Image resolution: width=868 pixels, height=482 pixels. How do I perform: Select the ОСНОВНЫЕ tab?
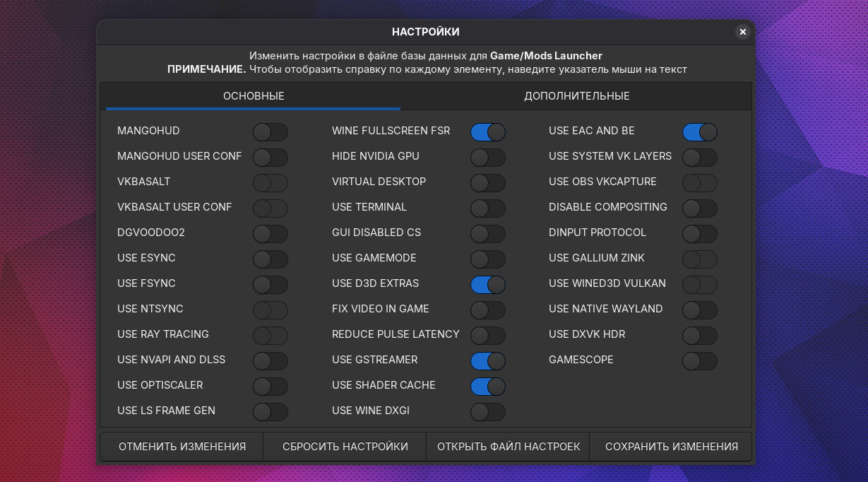(254, 96)
